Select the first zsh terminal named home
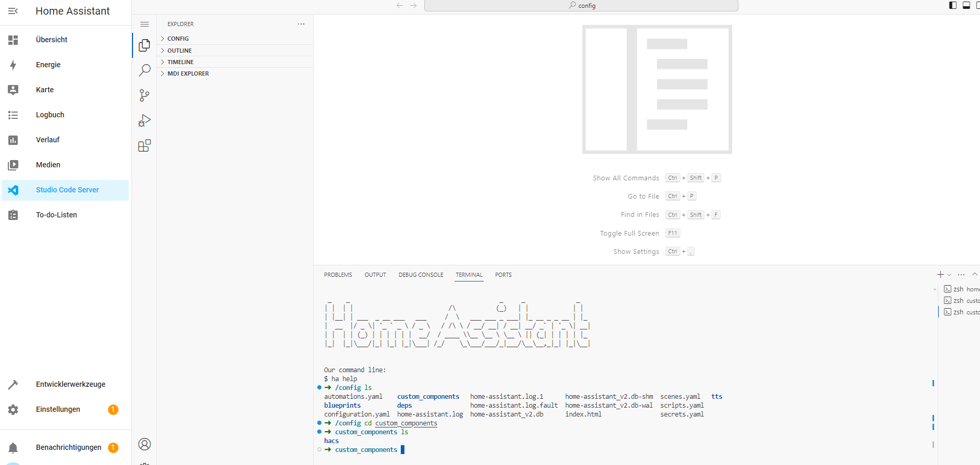Screen dimensions: 980x465 [961, 289]
